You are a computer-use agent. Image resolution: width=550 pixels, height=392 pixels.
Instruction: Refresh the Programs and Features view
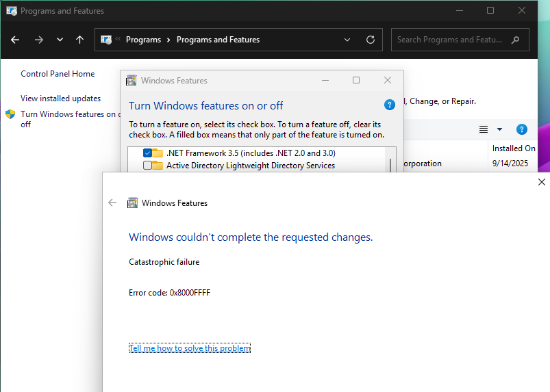tap(371, 40)
